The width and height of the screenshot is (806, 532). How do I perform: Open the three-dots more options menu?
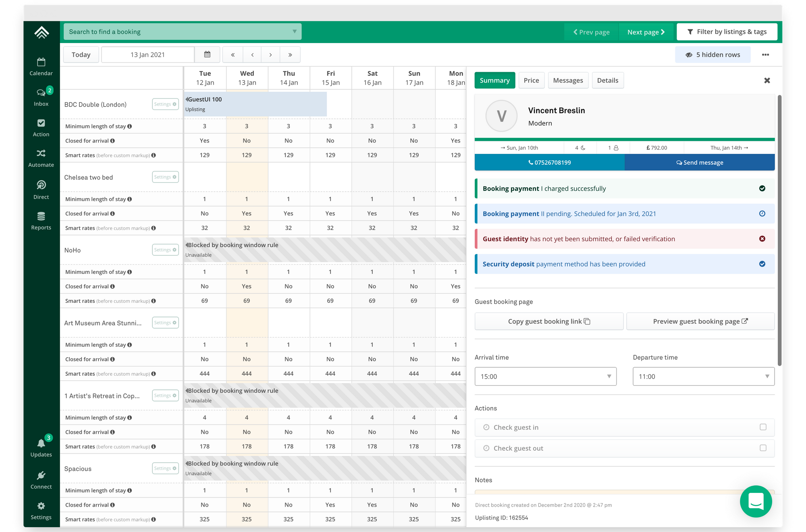pos(765,55)
